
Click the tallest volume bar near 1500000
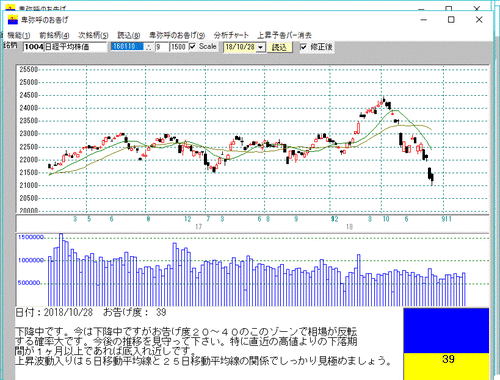[61, 269]
